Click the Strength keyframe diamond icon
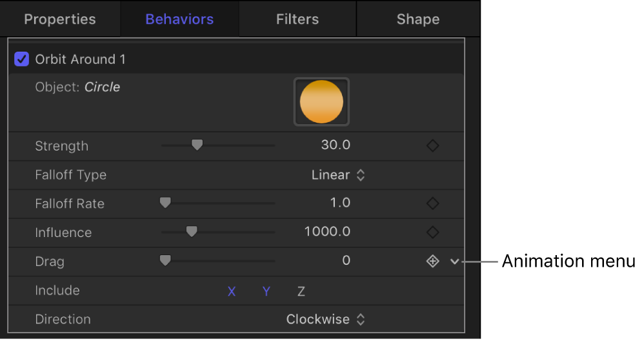This screenshot has height=341, width=644. pyautogui.click(x=433, y=146)
